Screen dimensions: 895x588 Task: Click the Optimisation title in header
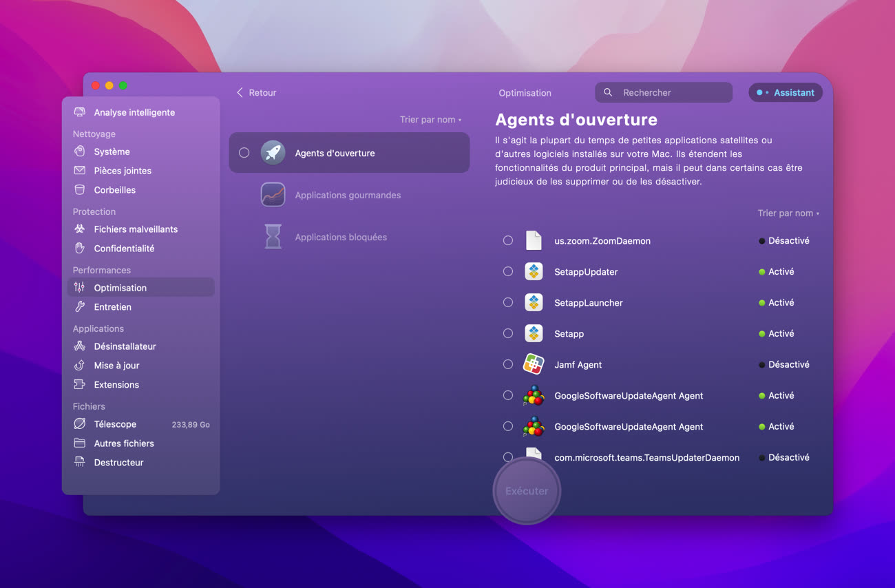[x=525, y=93]
